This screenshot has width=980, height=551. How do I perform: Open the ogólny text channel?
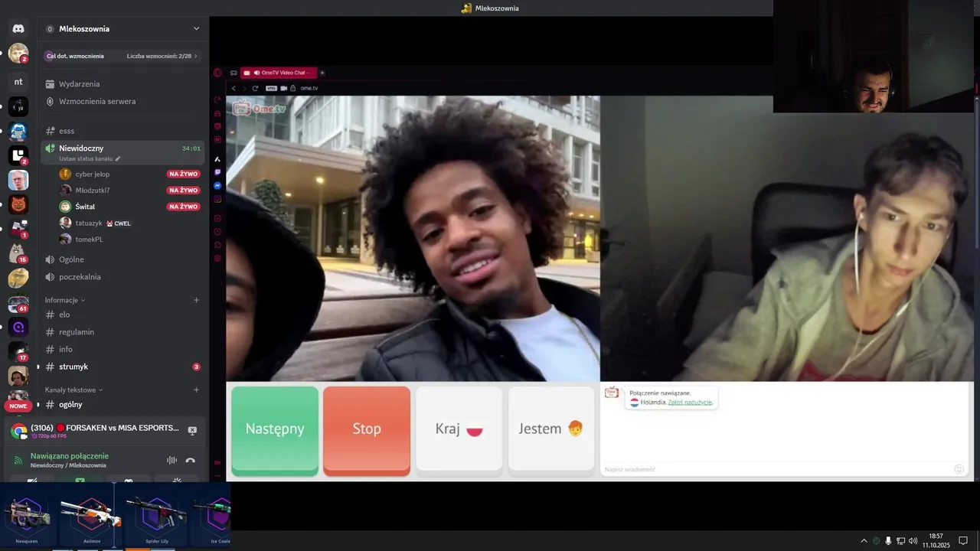tap(122, 404)
